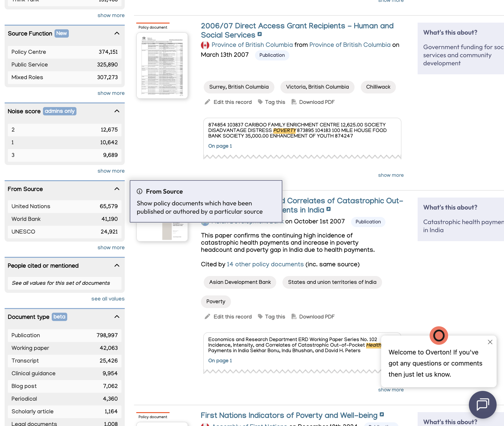
Task: Collapse the Noise score filter panel
Action: click(x=117, y=111)
